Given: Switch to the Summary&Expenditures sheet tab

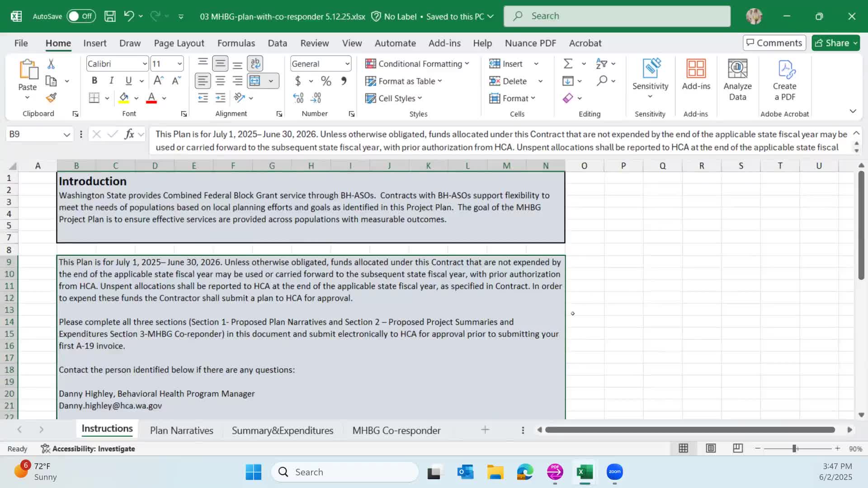Looking at the screenshot, I should (x=282, y=430).
